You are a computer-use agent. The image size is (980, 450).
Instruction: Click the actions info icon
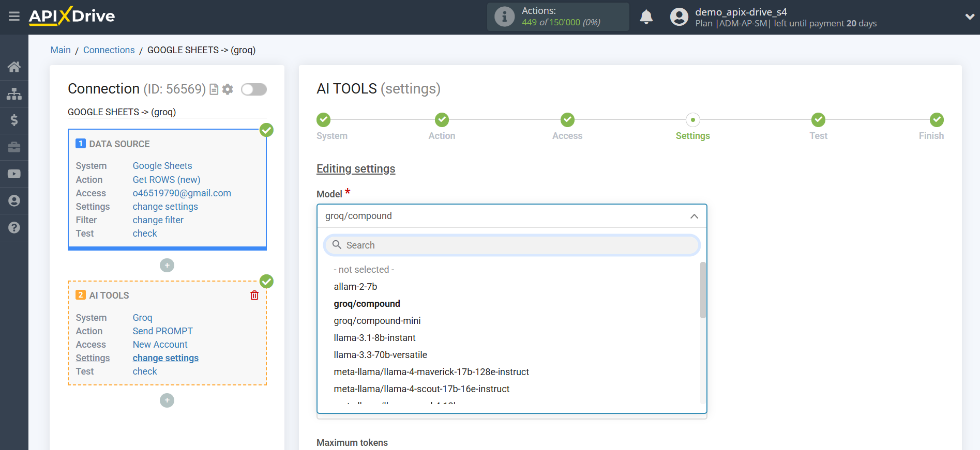(504, 17)
